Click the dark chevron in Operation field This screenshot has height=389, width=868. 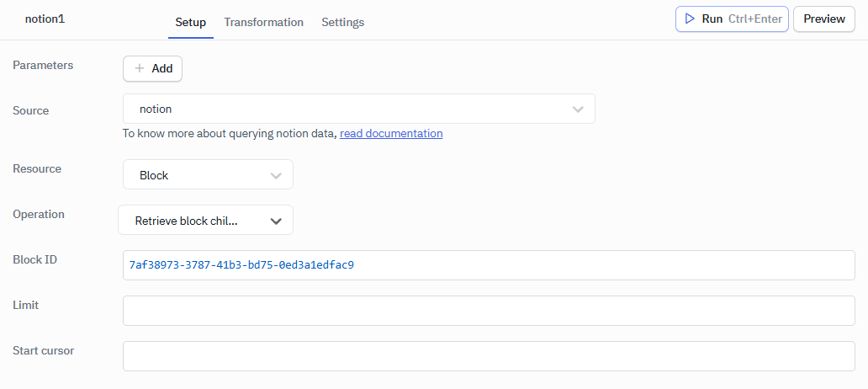[x=276, y=221]
